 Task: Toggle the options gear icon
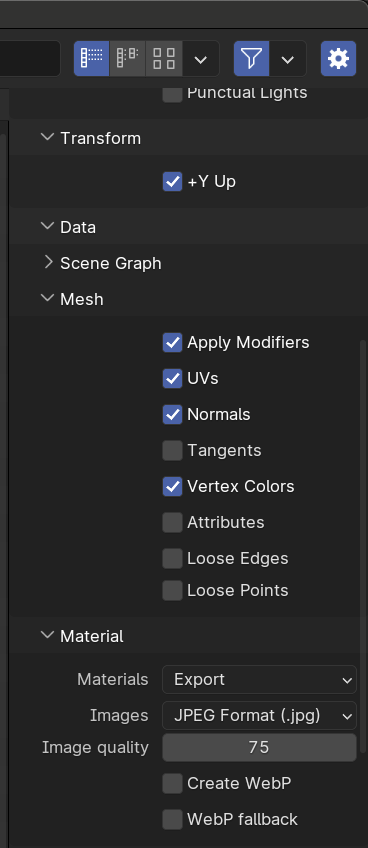pos(338,58)
